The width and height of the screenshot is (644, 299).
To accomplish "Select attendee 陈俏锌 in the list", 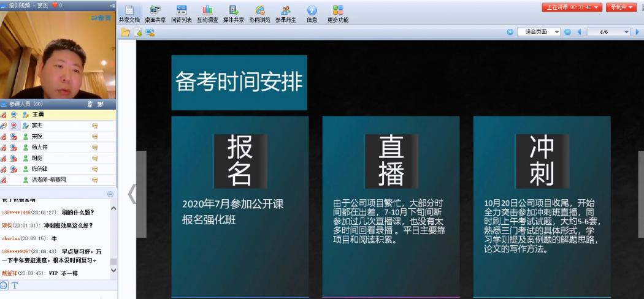I will pos(58,168).
